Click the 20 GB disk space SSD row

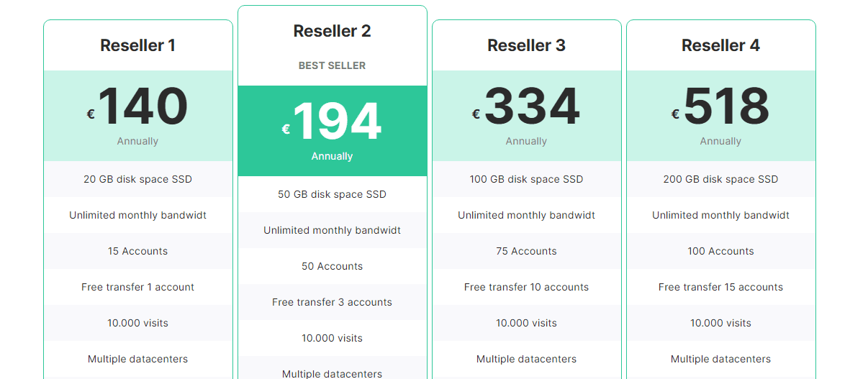[x=138, y=179]
